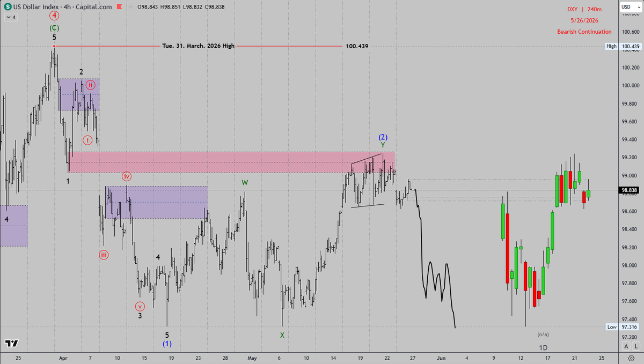This screenshot has height=364, width=644.
Task: Select the pink rectangle supply zone
Action: tap(232, 162)
